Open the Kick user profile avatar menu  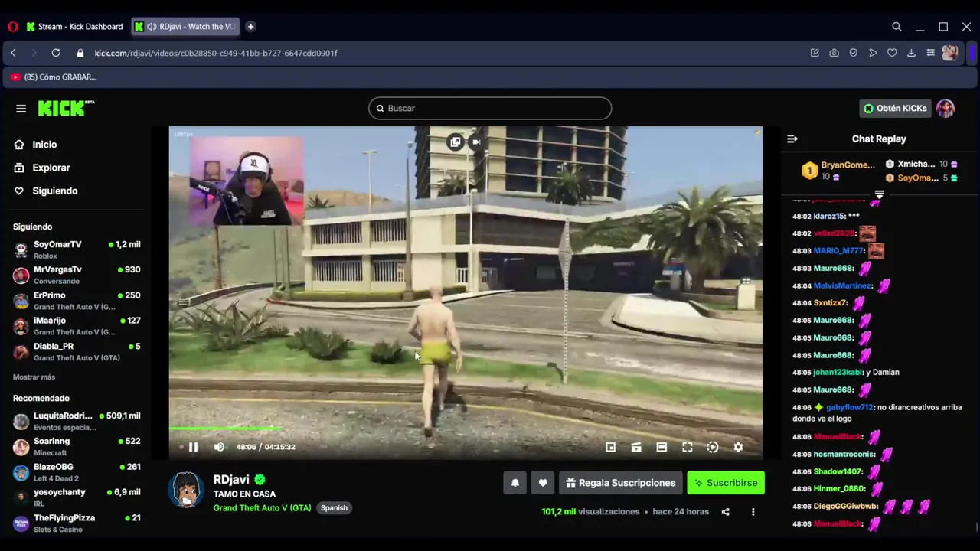(x=946, y=108)
